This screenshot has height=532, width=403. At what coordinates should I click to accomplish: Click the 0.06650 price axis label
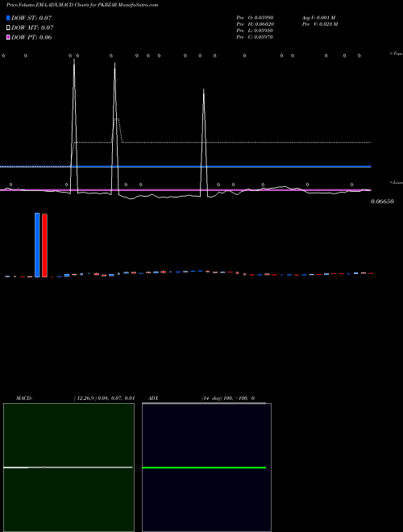[x=382, y=202]
